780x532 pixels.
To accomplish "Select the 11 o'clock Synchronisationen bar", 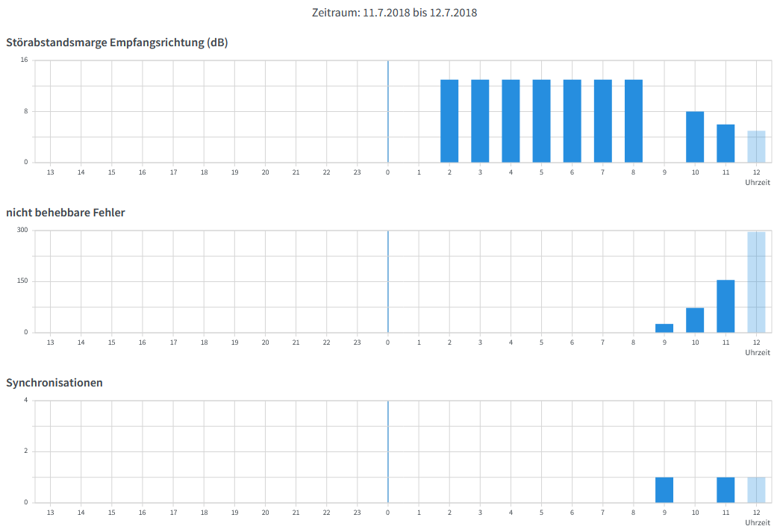I will tap(725, 489).
